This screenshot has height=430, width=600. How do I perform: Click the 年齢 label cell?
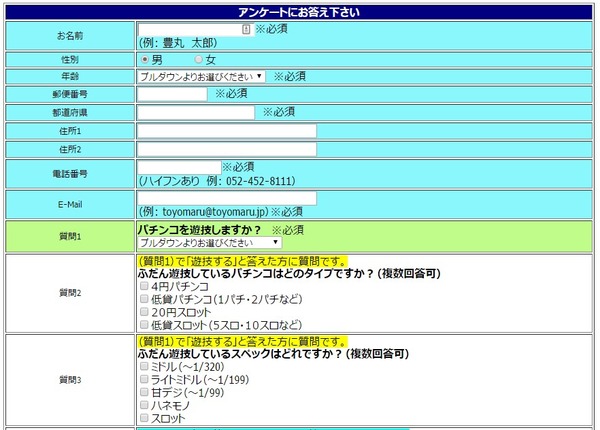tap(70, 77)
